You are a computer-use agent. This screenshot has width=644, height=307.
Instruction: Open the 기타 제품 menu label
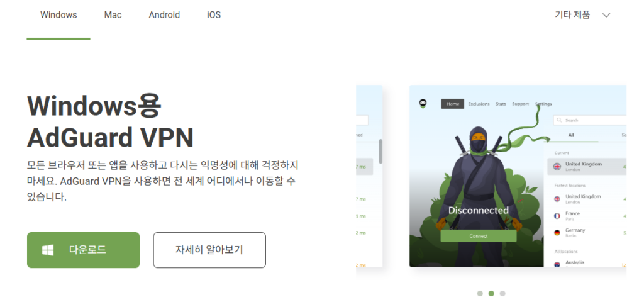click(572, 15)
